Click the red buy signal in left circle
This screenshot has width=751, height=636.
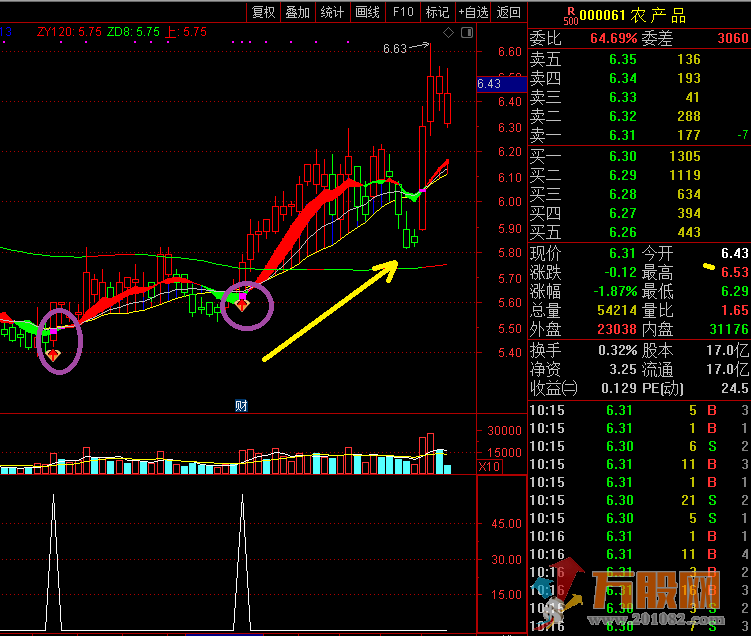pos(53,355)
